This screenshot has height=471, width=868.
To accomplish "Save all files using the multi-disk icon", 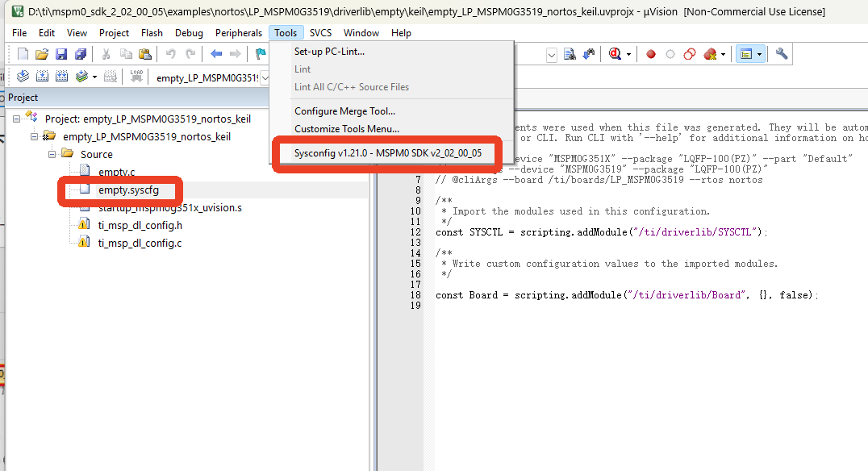I will point(81,54).
